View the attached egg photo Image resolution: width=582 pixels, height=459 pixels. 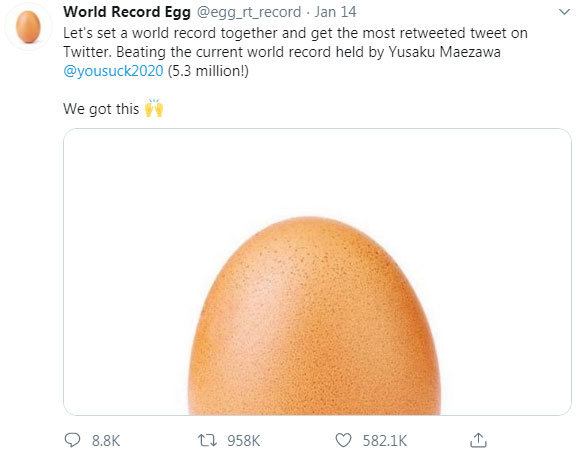coord(317,272)
